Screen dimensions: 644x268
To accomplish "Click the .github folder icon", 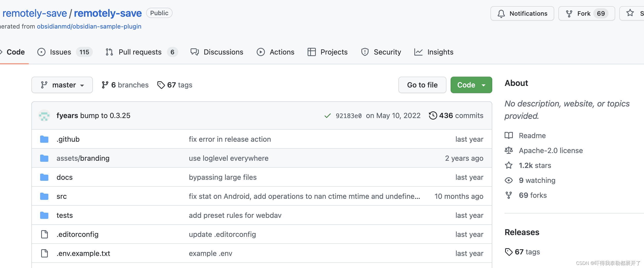I will click(x=44, y=139).
